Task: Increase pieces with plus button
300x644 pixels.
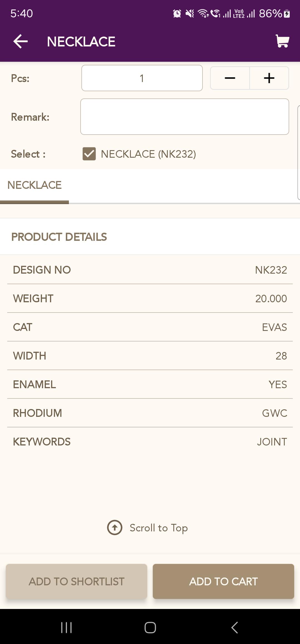Action: click(269, 78)
